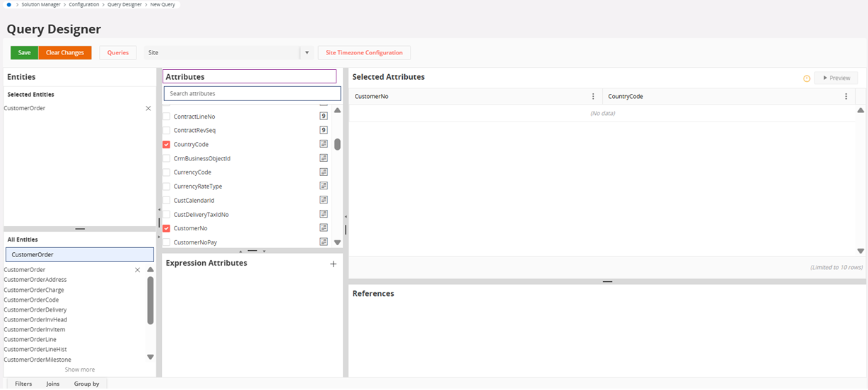Click the plus icon to add Expression Attribute
This screenshot has width=868, height=390.
(334, 264)
